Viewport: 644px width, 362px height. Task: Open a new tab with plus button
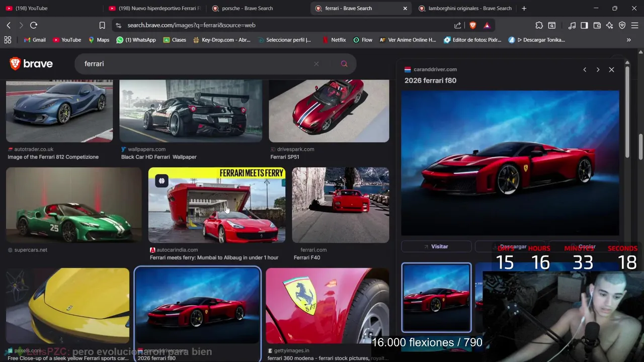524,8
